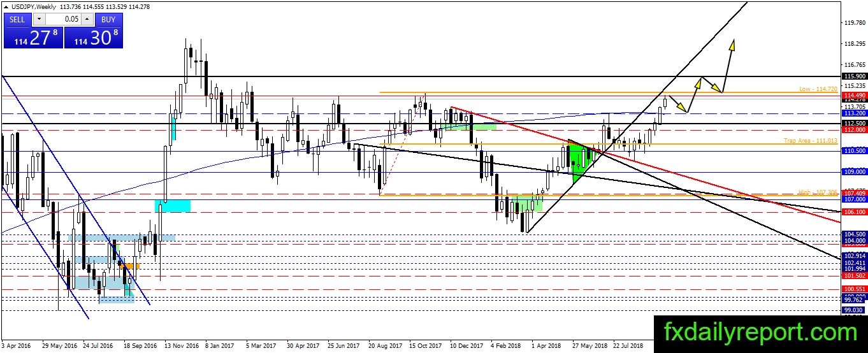Select the 113.200 blue price level label

[854, 113]
